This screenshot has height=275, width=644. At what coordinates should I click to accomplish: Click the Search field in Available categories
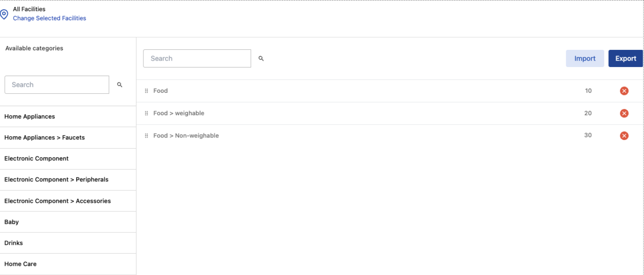click(57, 85)
